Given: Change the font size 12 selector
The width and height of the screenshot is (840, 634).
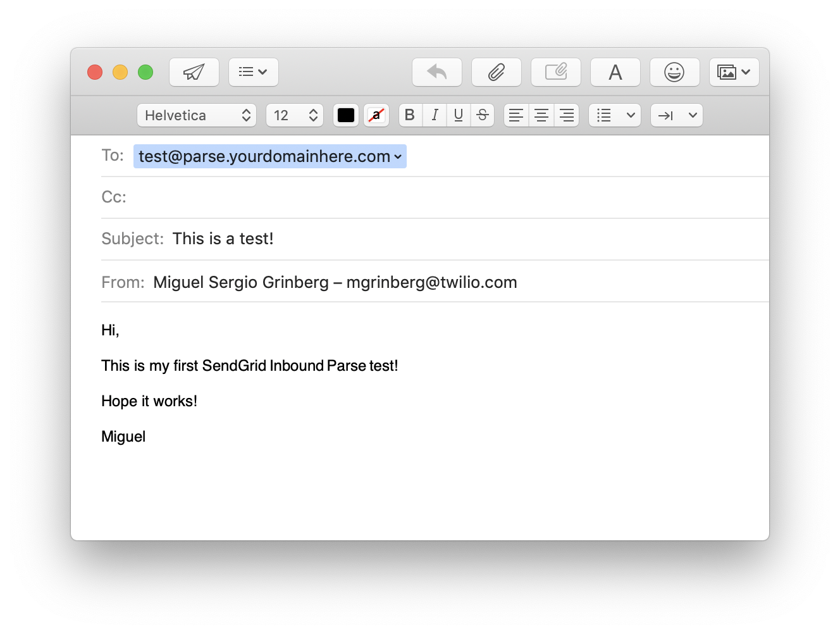Looking at the screenshot, I should tap(295, 115).
